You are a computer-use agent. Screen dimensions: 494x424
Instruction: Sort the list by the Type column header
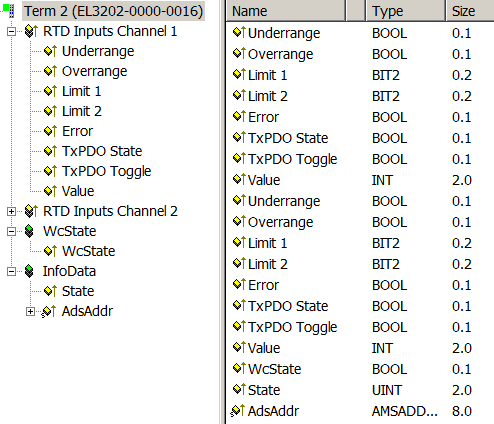point(406,11)
